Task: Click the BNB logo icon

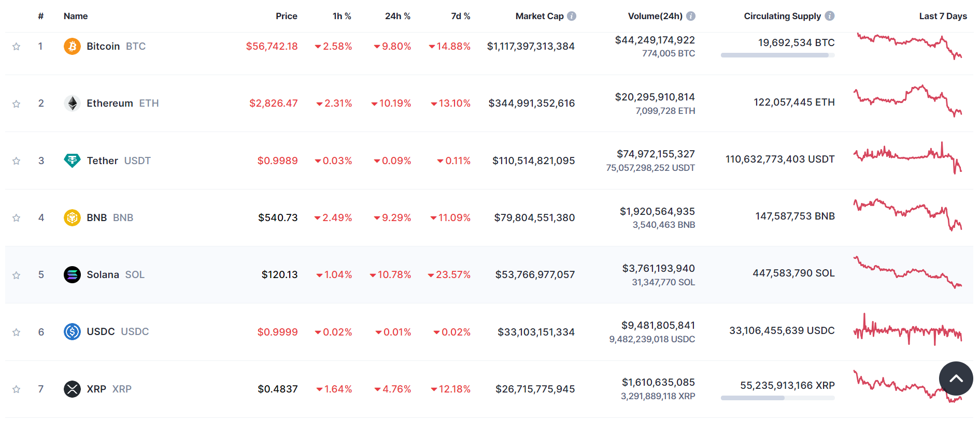Action: [72, 217]
